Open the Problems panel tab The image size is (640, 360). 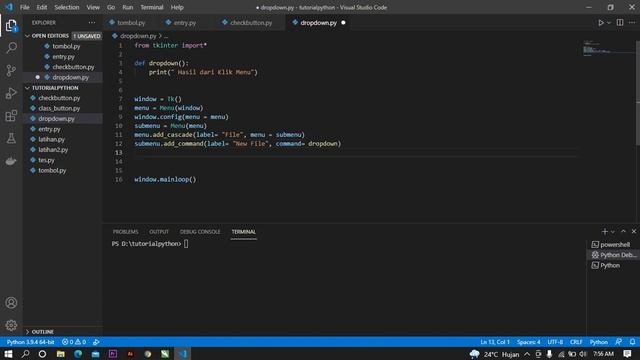126,231
